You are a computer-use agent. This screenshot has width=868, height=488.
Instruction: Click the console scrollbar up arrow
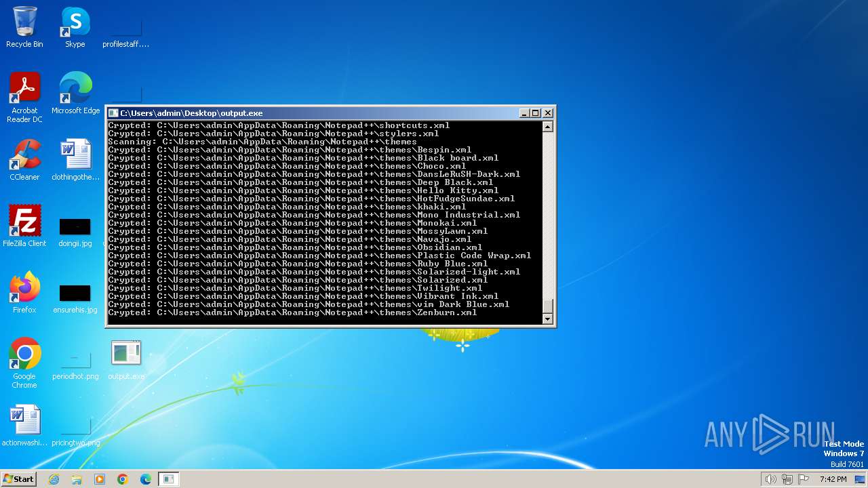pyautogui.click(x=548, y=127)
